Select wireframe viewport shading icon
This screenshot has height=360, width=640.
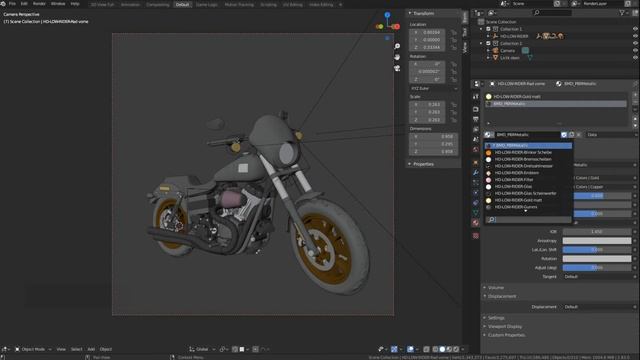point(436,349)
